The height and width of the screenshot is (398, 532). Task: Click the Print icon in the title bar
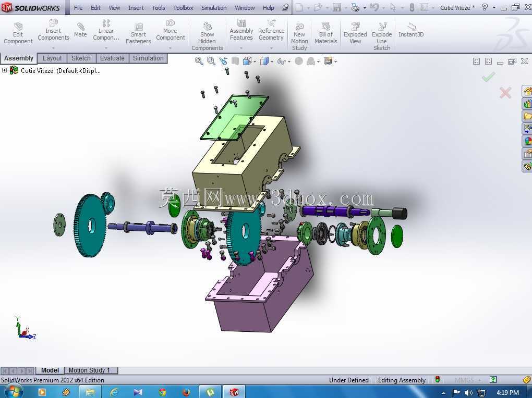[x=355, y=7]
